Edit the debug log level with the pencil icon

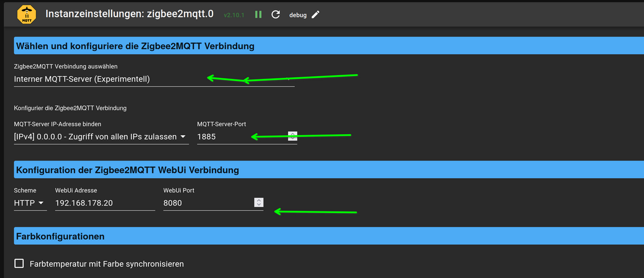point(316,14)
